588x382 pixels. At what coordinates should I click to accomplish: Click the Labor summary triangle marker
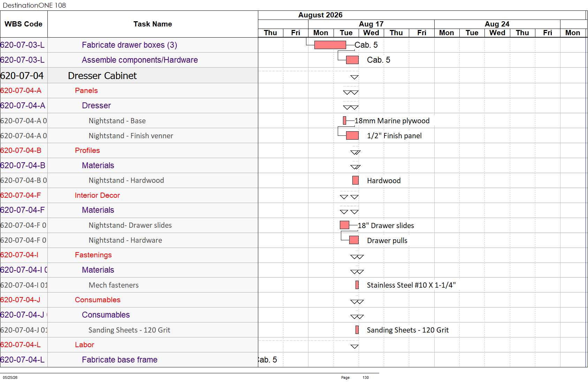click(x=354, y=346)
